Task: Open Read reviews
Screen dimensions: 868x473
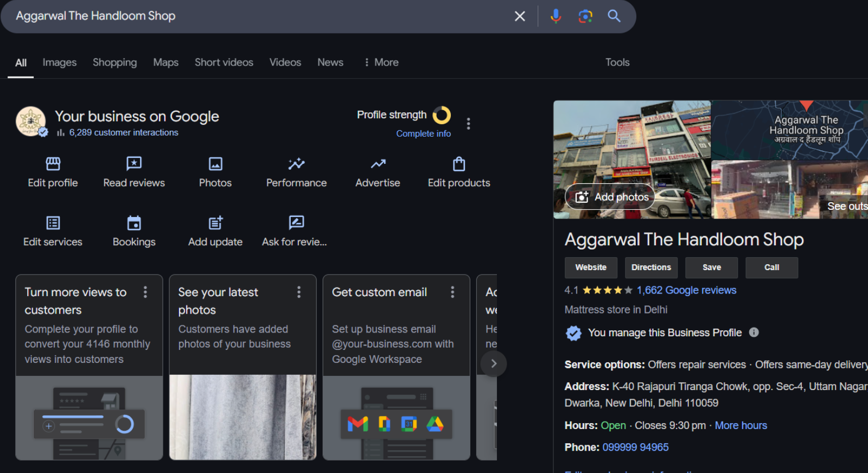Action: tap(134, 164)
